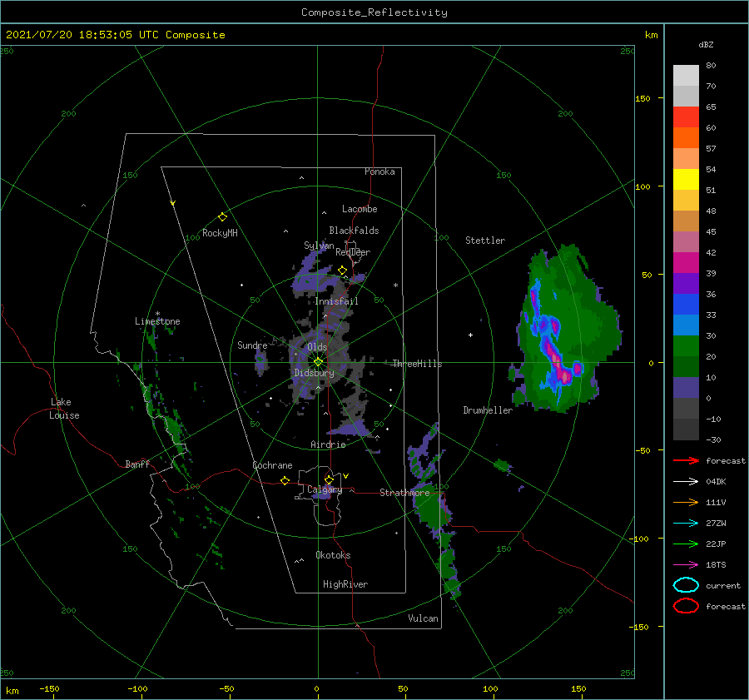Click the magenta 18TS arrow icon
Screen dimensions: 749x700
686,565
